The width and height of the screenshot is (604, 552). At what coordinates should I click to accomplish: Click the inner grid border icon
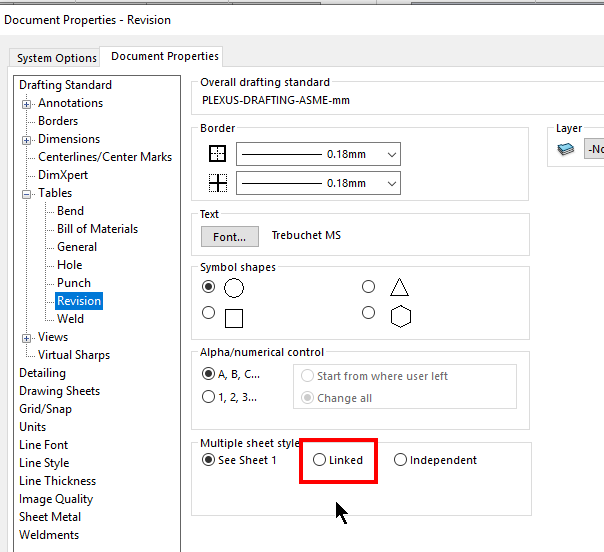(x=218, y=183)
